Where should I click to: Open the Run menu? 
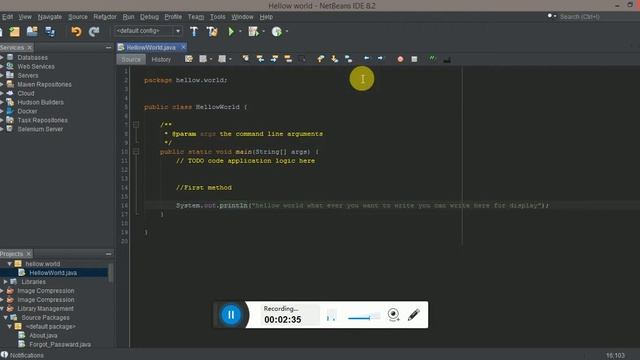point(128,17)
